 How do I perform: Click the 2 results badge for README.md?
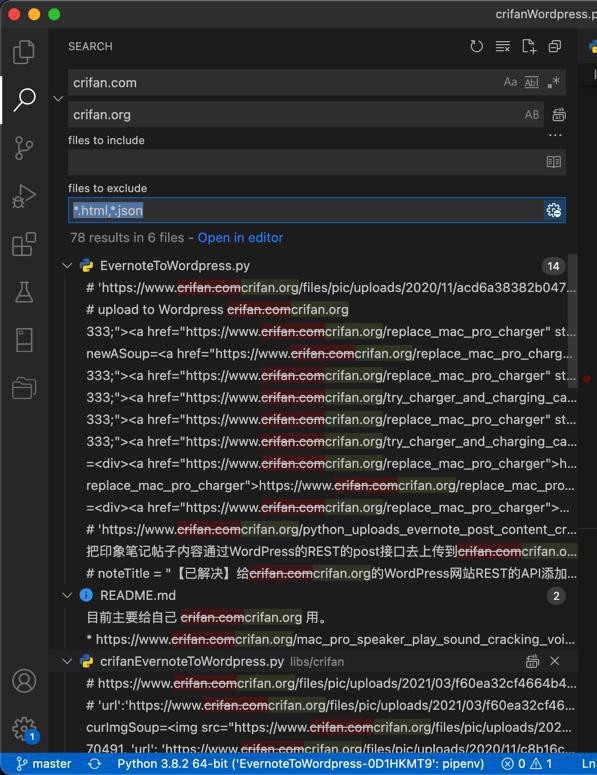(556, 596)
